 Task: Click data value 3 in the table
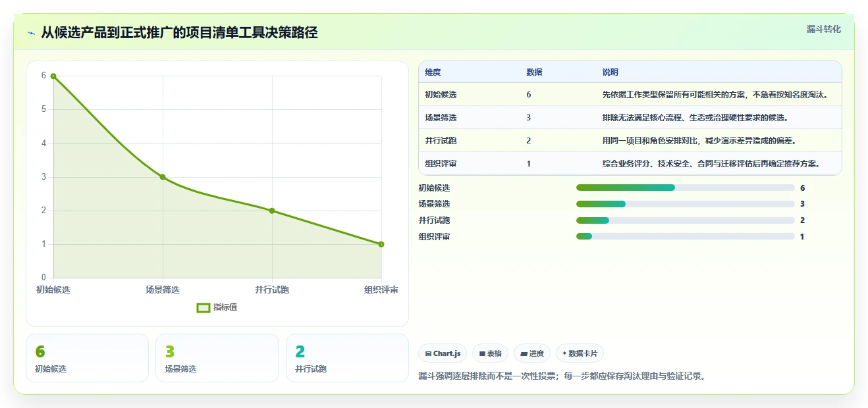coord(529,118)
